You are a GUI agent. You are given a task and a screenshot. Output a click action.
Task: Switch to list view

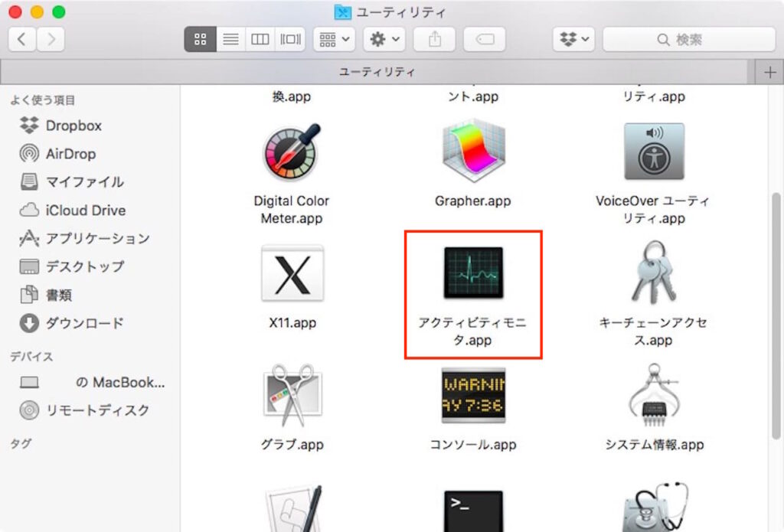(x=230, y=39)
